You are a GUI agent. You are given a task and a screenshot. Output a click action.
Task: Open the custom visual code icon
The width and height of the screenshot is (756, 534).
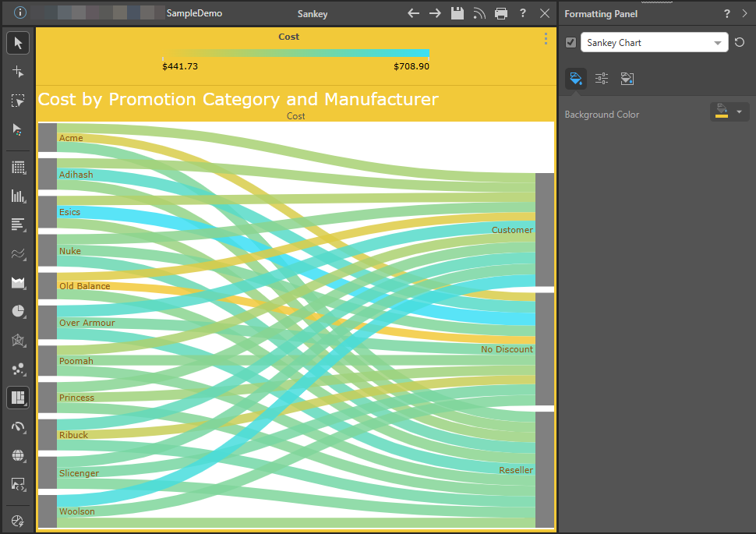18,484
